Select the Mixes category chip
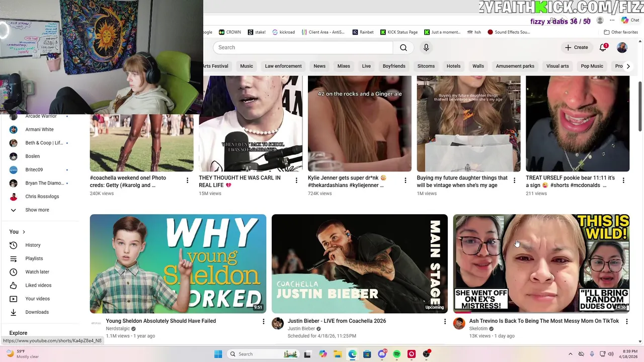Viewport: 644px width, 362px height. (344, 66)
